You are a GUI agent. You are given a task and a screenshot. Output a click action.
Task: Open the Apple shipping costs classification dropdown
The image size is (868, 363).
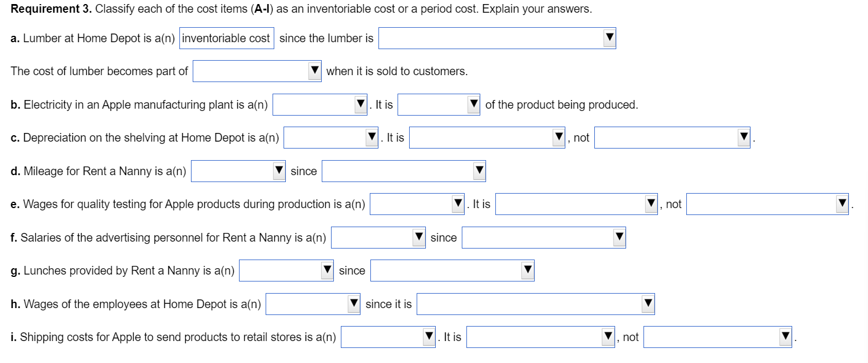click(429, 336)
